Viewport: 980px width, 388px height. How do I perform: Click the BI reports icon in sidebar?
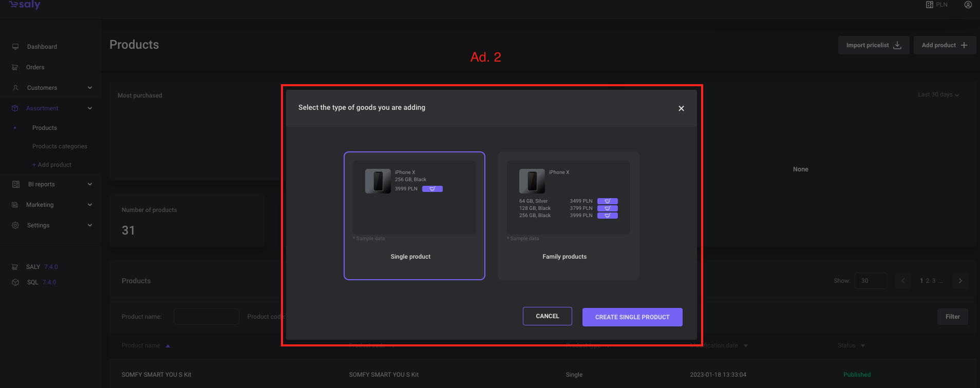(x=15, y=184)
